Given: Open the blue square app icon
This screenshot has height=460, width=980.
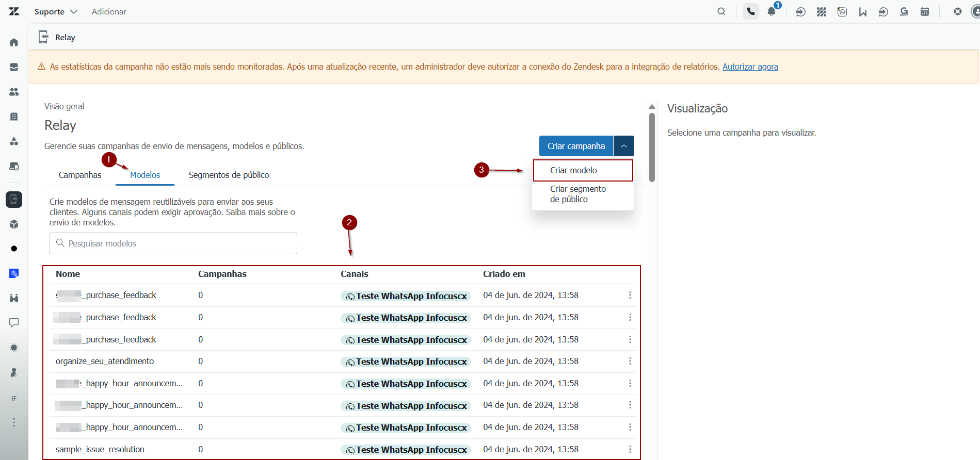Looking at the screenshot, I should [x=14, y=273].
